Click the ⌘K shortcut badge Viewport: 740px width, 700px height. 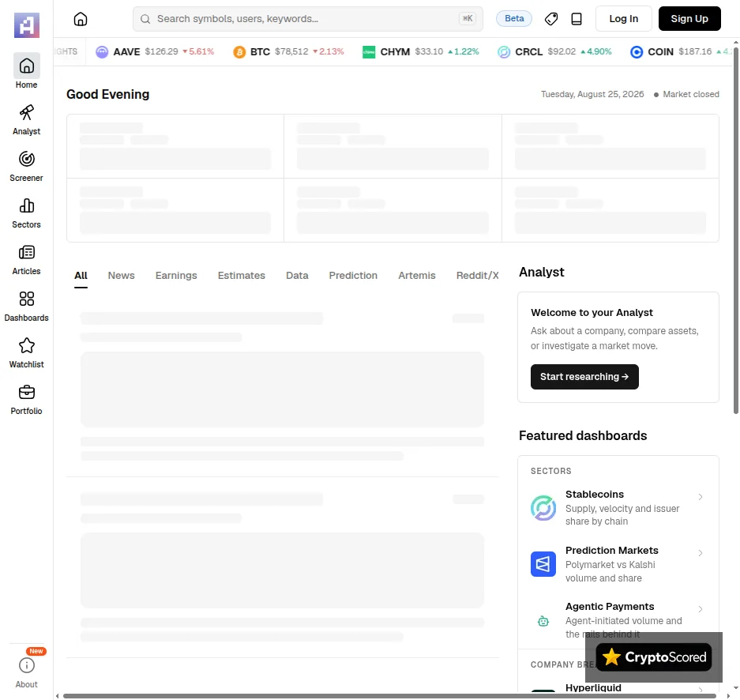(468, 18)
